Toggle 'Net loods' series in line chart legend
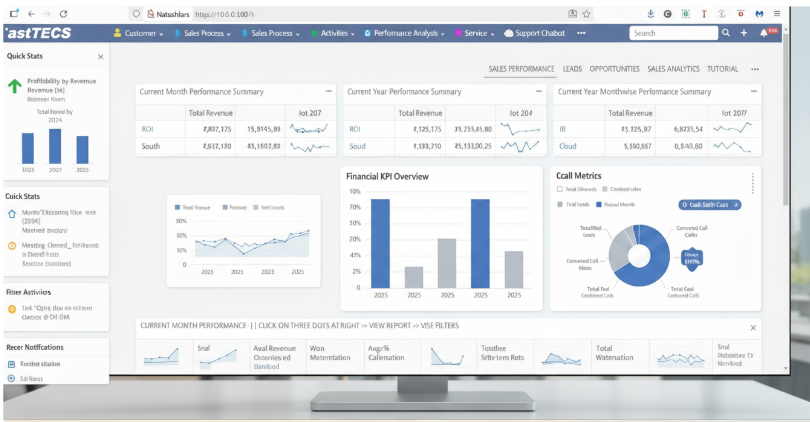The image size is (810, 422). 269,207
